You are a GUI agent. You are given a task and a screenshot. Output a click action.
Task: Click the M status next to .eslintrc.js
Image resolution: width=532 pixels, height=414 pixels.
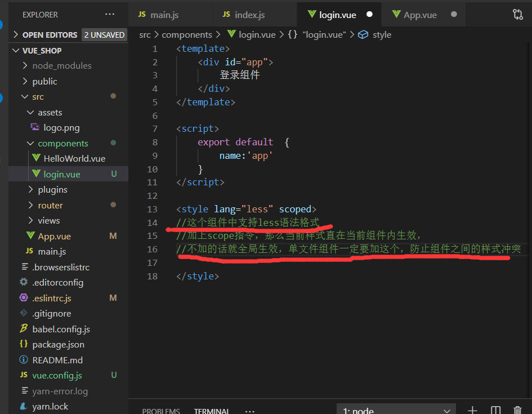click(x=113, y=297)
